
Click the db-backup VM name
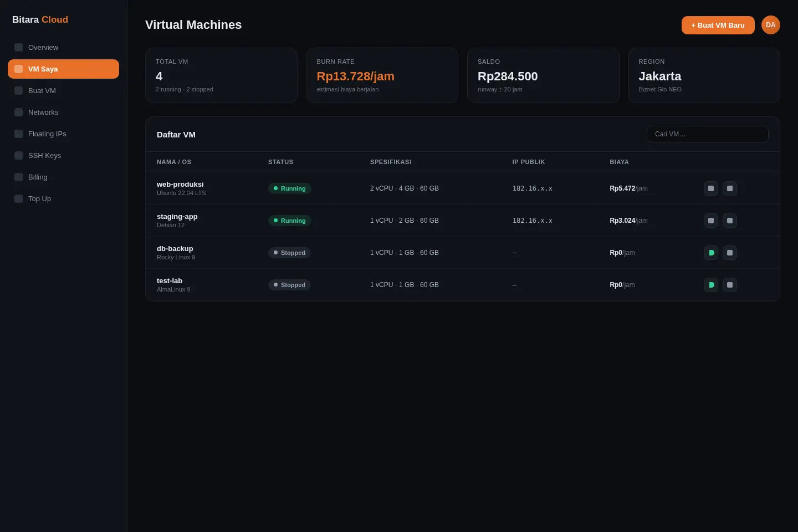175,249
